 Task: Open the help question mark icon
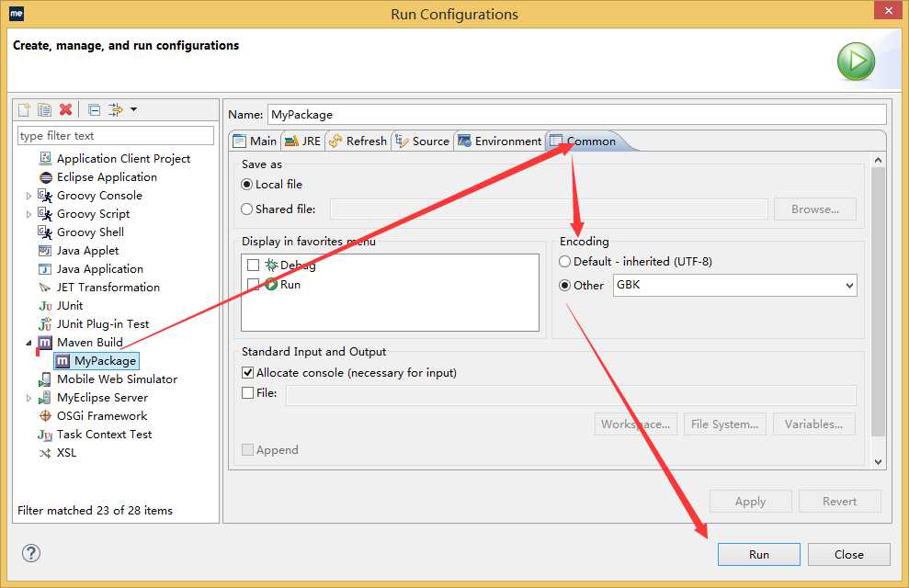pos(31,553)
